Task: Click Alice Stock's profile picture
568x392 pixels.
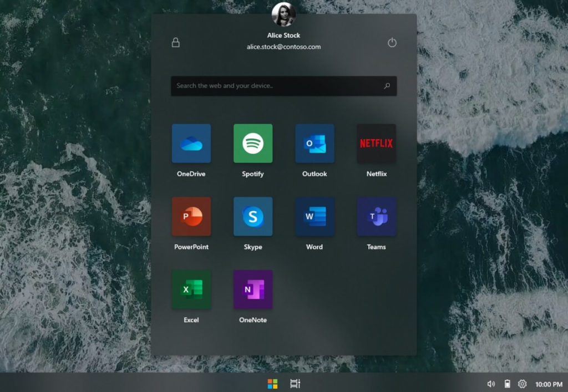Action: click(x=283, y=15)
